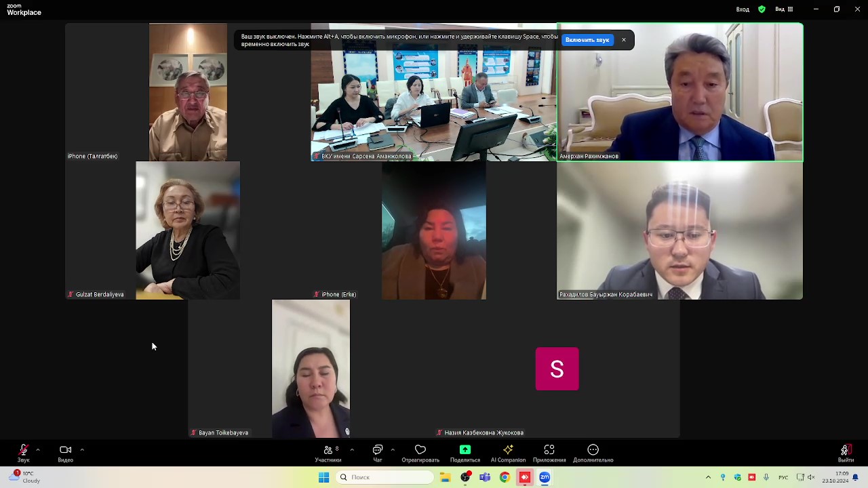Click the Windows taskbar Поиск search box
This screenshot has height=488, width=868.
[385, 477]
